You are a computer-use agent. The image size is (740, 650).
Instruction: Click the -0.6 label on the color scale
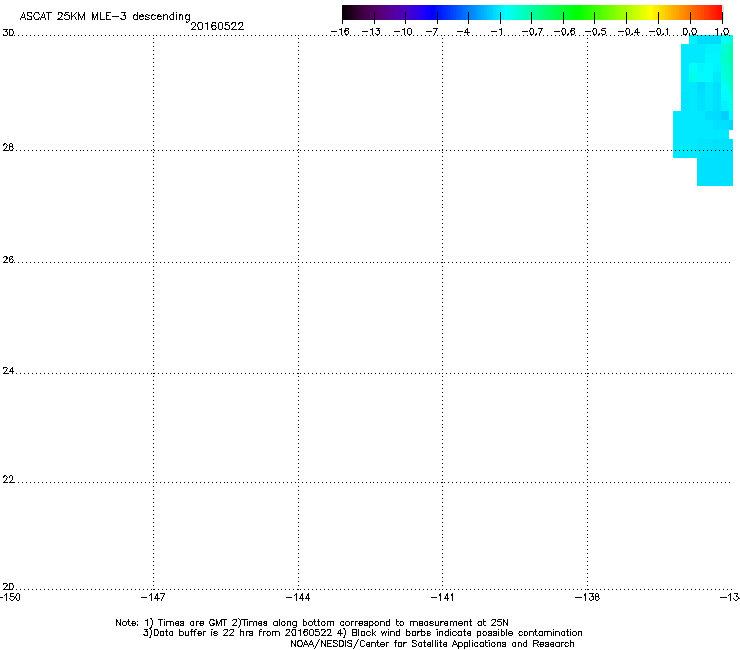(x=564, y=32)
